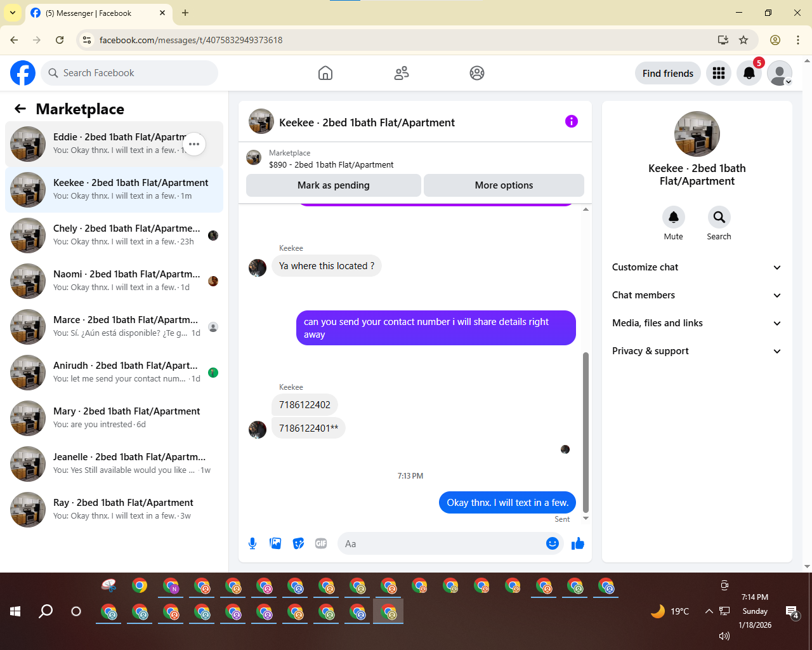Open the Chrome three-dot menu
Screen dimensions: 812x650
798,40
